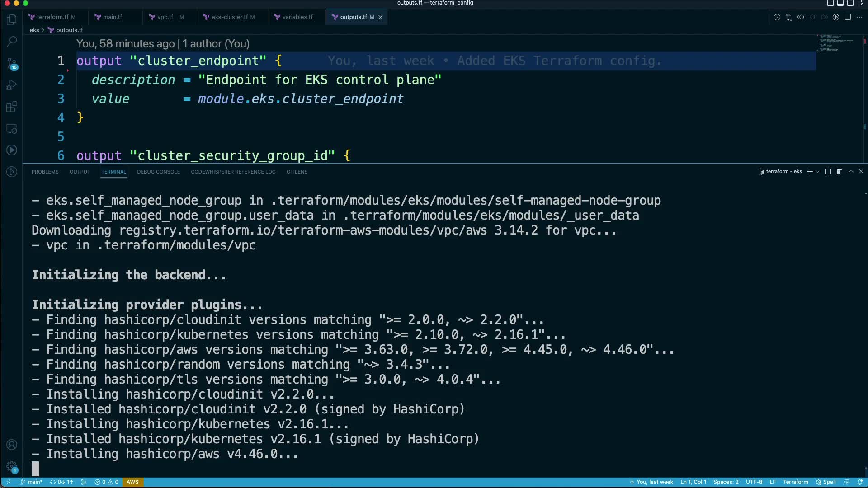
Task: Kill the terminal with trash icon
Action: [x=839, y=172]
